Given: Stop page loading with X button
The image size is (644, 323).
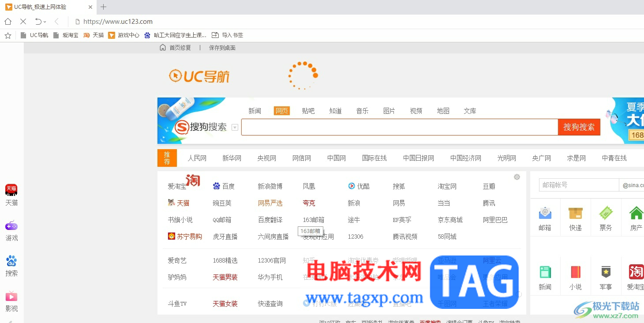Looking at the screenshot, I should coord(23,22).
